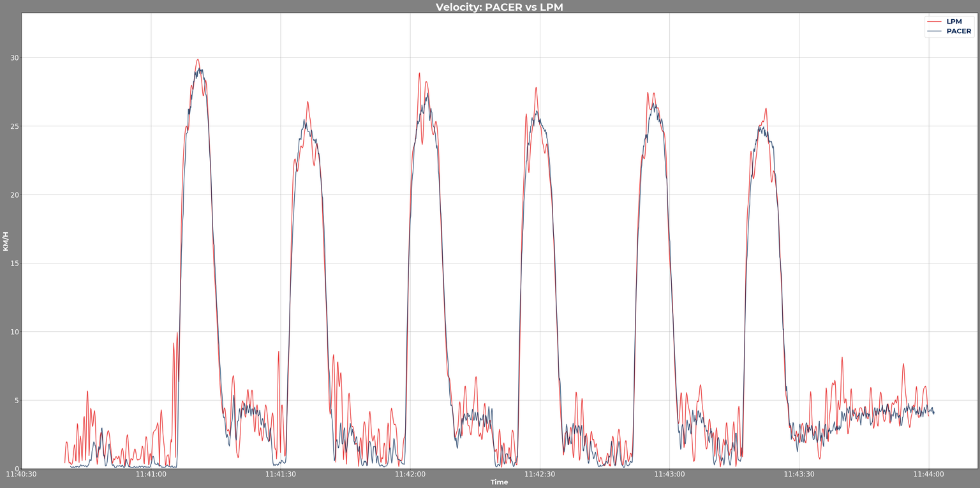
Task: Click the Time x-axis label
Action: pyautogui.click(x=499, y=482)
